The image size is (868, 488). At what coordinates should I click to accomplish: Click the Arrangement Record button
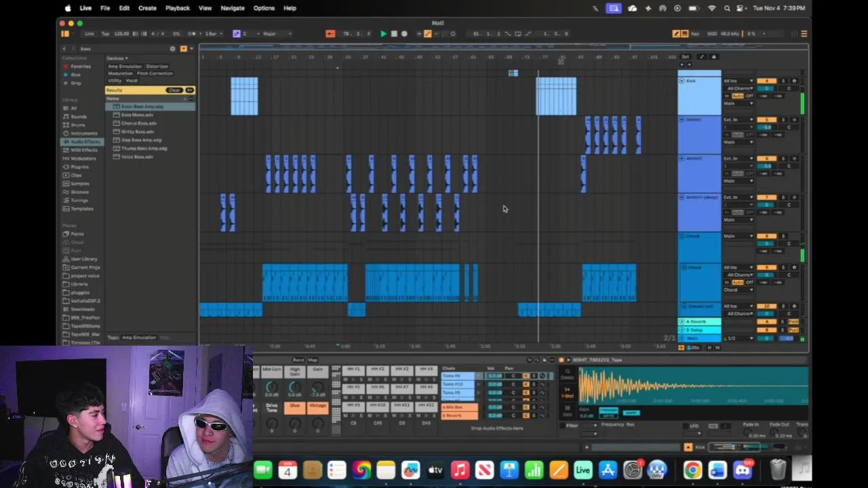[x=404, y=33]
